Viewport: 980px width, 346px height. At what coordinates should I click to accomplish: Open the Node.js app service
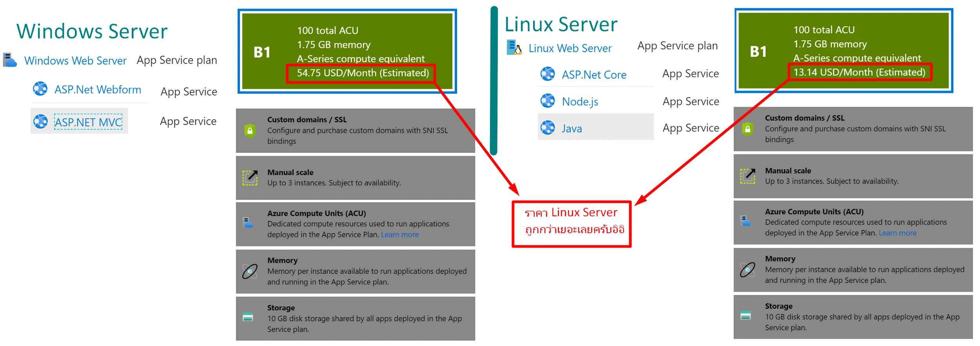tap(580, 102)
